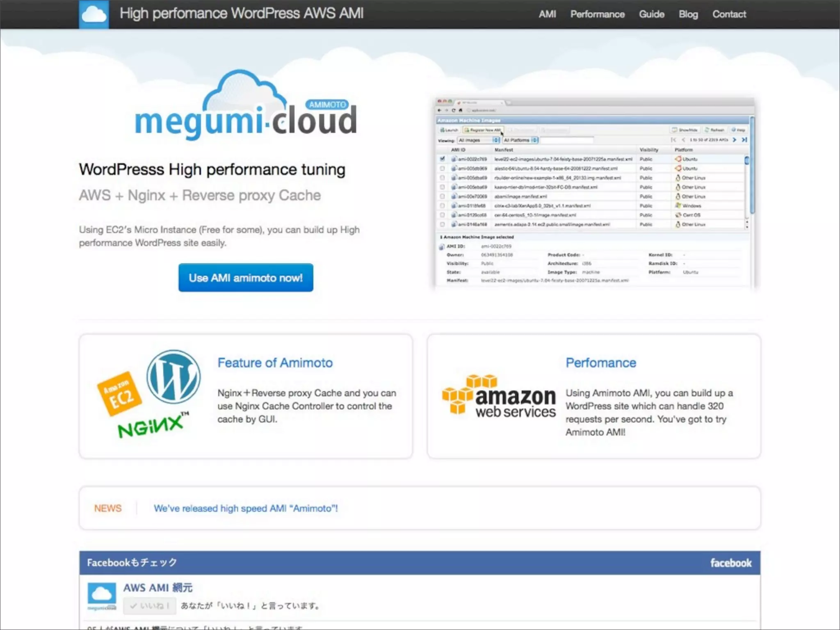Open the Perfomance heading link

pyautogui.click(x=600, y=363)
